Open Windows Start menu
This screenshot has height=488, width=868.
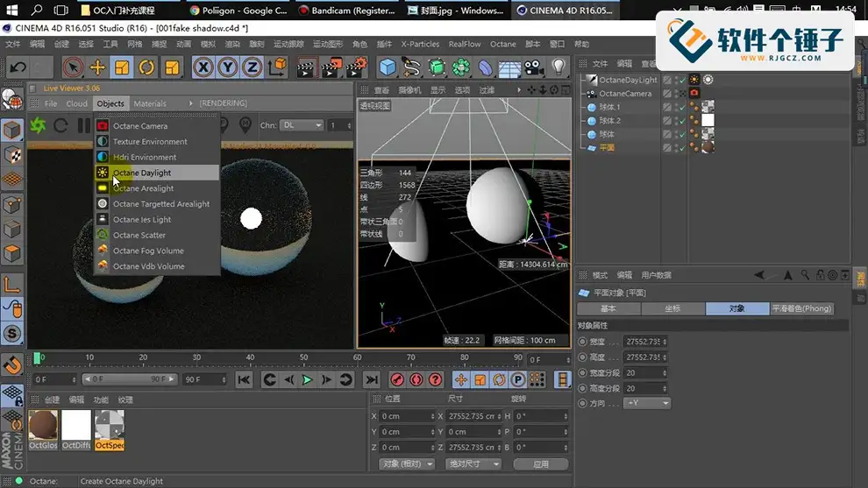click(11, 10)
